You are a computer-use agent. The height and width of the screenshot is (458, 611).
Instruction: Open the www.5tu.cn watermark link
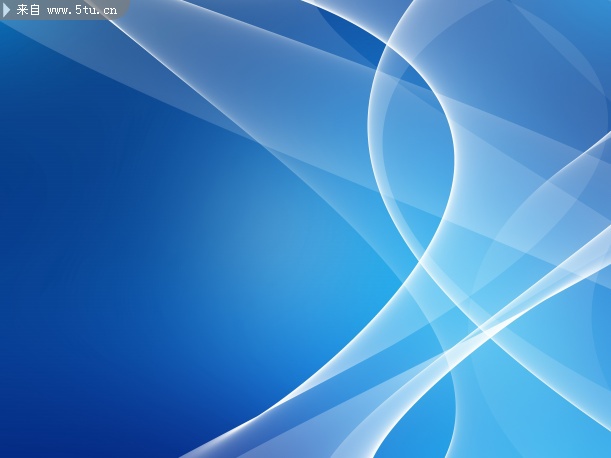click(82, 10)
